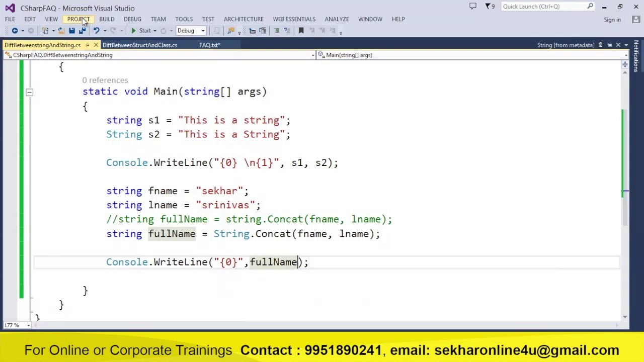
Task: Click the editor split window handle
Action: (x=624, y=64)
